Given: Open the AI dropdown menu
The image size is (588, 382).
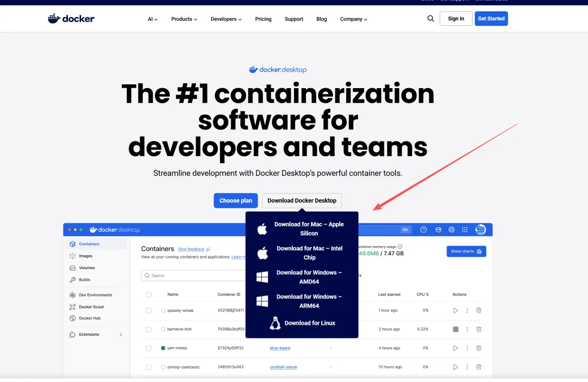Looking at the screenshot, I should coord(152,19).
